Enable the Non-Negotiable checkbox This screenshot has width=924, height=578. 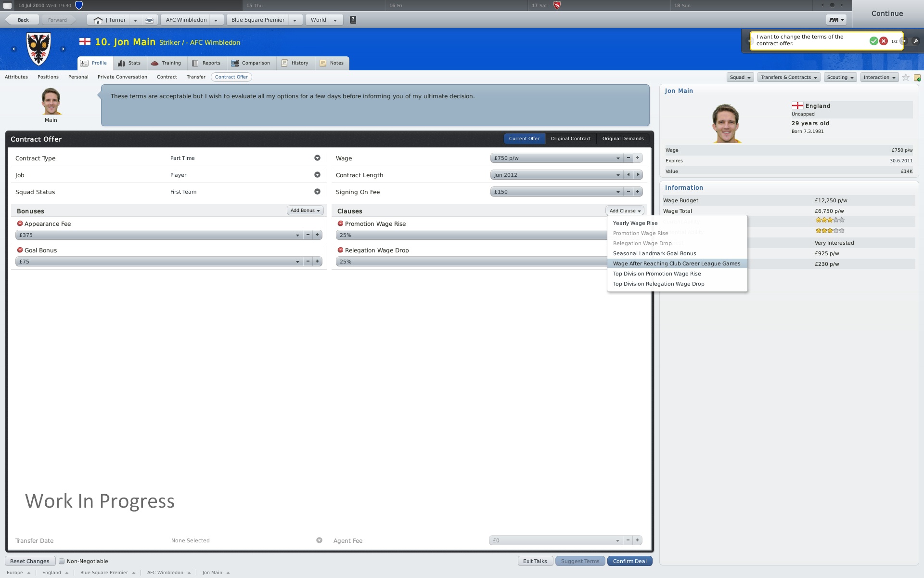[x=62, y=561]
